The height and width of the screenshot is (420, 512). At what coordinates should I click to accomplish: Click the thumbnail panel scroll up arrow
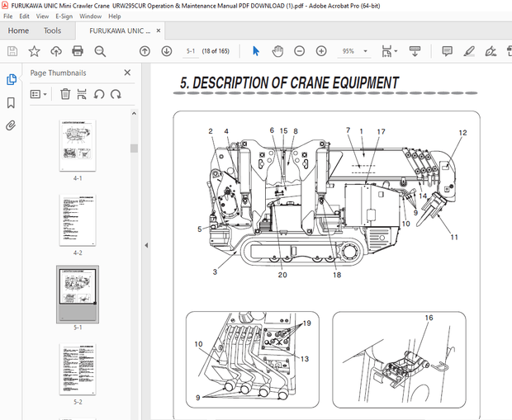point(134,114)
